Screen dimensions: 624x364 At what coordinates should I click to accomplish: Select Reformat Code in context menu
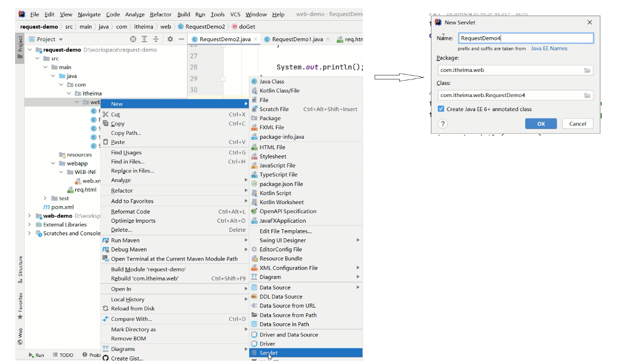pos(173,212)
